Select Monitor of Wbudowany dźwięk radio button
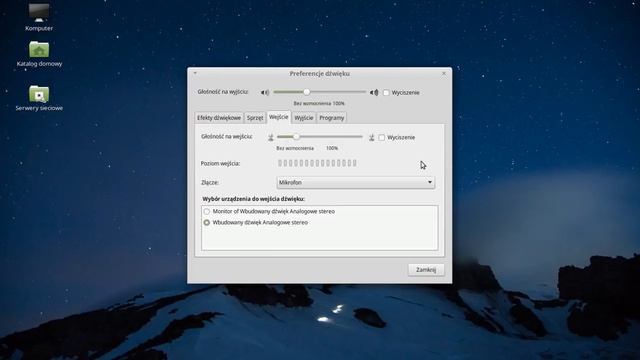The width and height of the screenshot is (640, 360). pyautogui.click(x=207, y=211)
